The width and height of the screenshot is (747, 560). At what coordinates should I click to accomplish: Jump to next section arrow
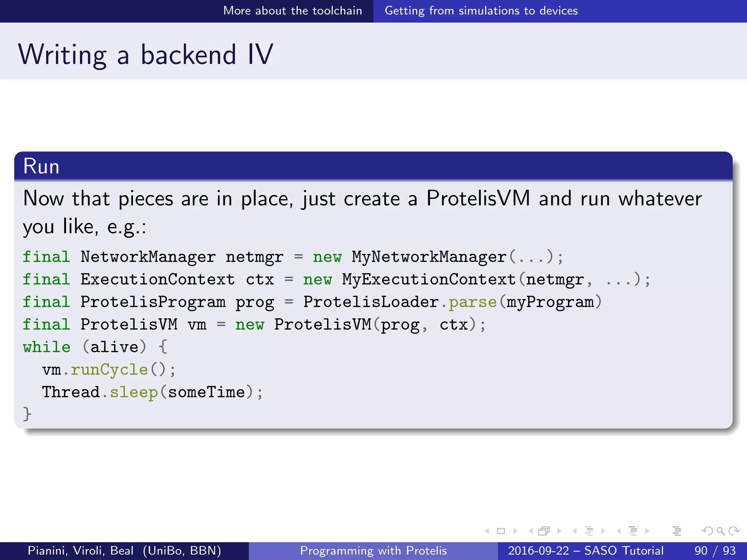(x=647, y=531)
